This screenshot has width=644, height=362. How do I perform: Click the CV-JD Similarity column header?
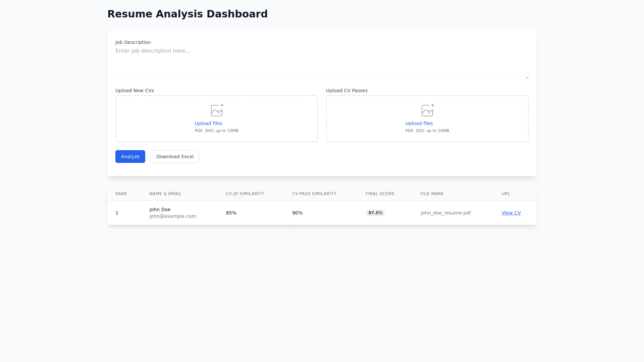(x=245, y=194)
